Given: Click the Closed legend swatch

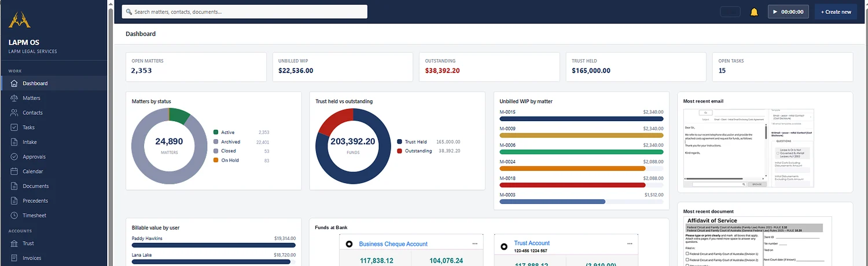Looking at the screenshot, I should [216, 151].
